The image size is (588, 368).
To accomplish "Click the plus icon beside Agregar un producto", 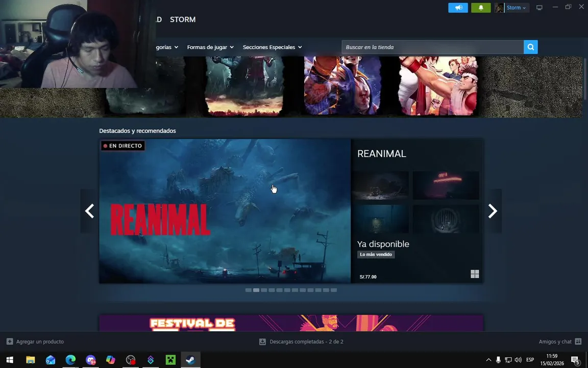I will coord(10,342).
